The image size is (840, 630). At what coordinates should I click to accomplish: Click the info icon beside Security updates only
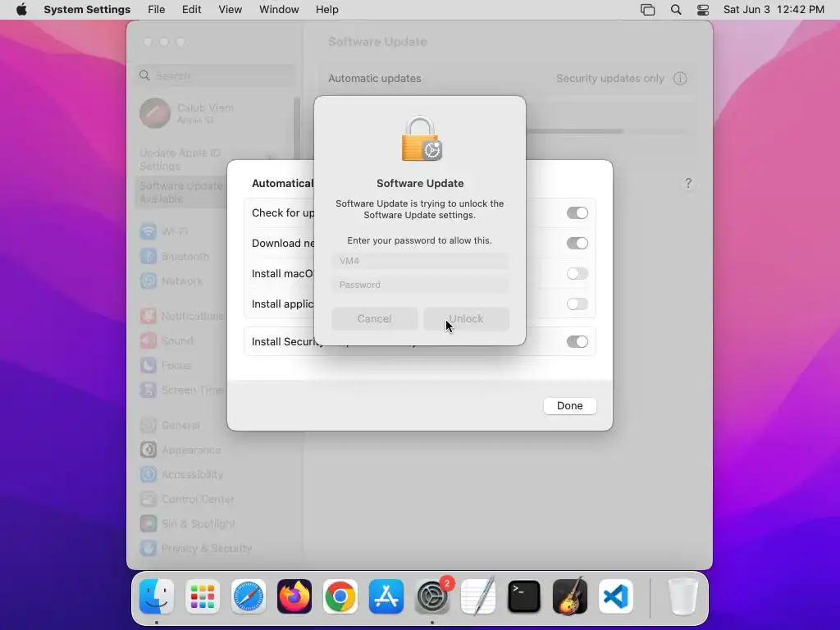point(680,79)
